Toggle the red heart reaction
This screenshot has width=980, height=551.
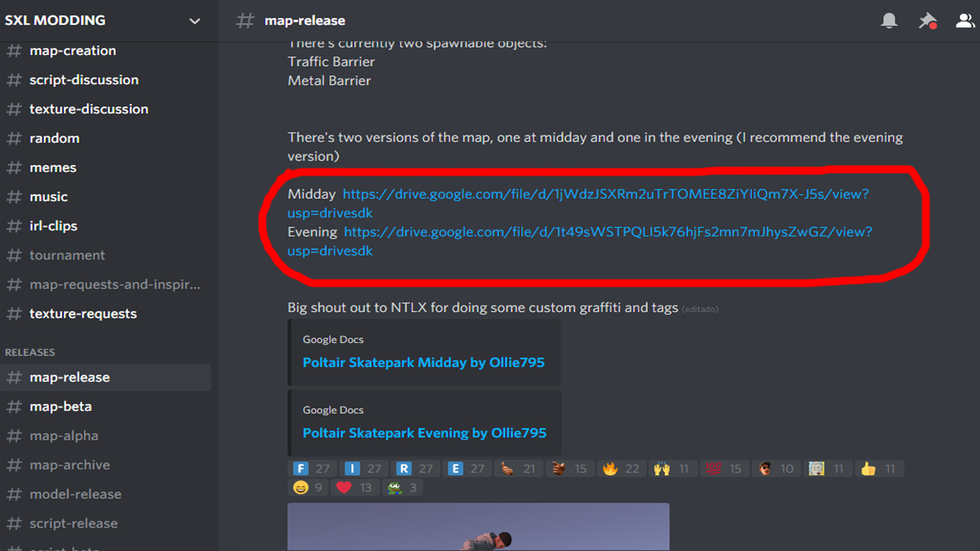coord(355,487)
